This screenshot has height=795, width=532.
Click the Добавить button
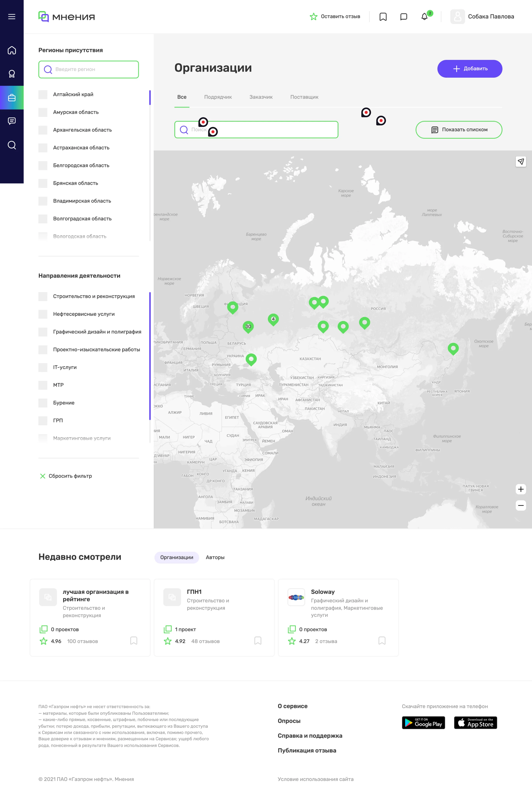click(470, 69)
